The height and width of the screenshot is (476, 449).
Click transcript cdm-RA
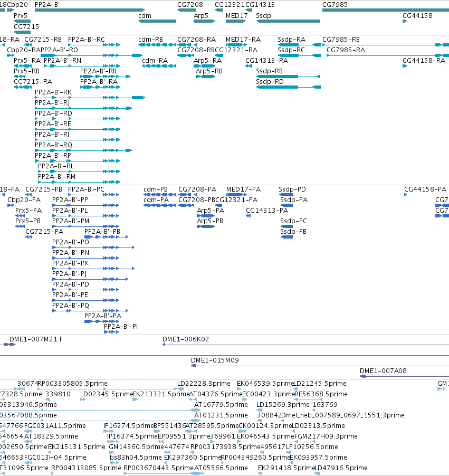[x=159, y=66]
